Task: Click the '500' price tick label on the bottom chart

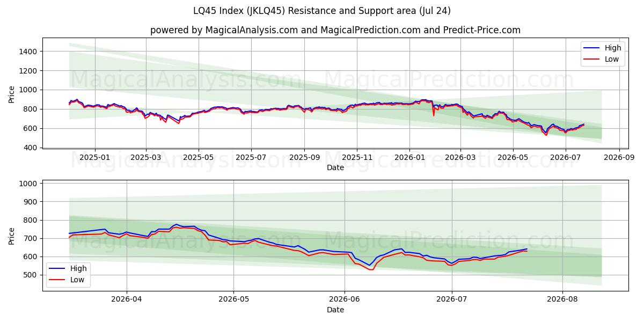Action: 31,275
